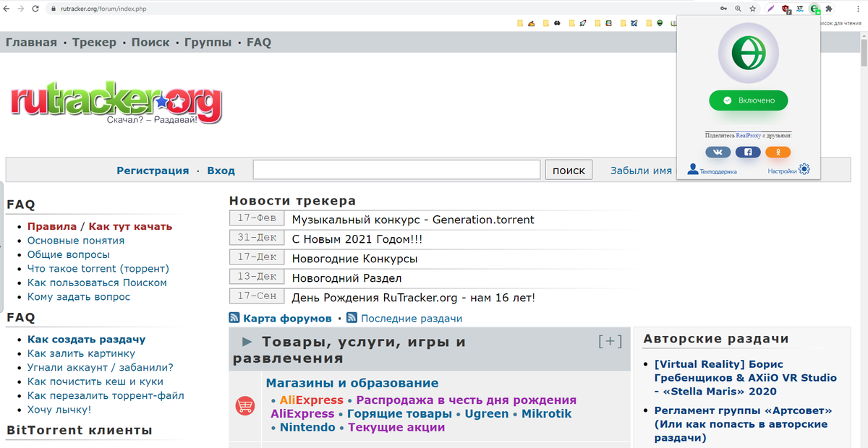
Task: Click the purple feather extension icon
Action: [771, 9]
